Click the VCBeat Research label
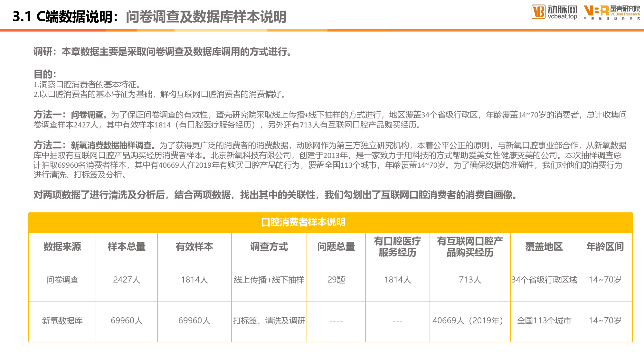Screen dimensions: 644x362 [x=625, y=14]
